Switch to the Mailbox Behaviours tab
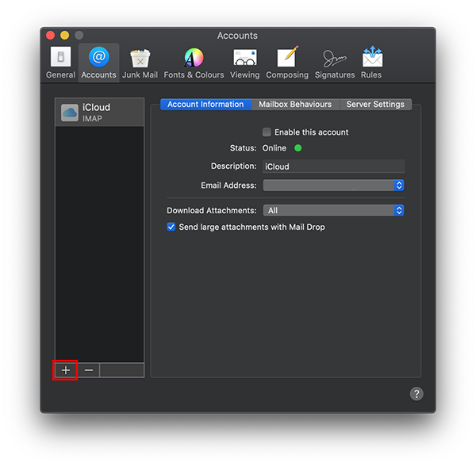 tap(295, 105)
